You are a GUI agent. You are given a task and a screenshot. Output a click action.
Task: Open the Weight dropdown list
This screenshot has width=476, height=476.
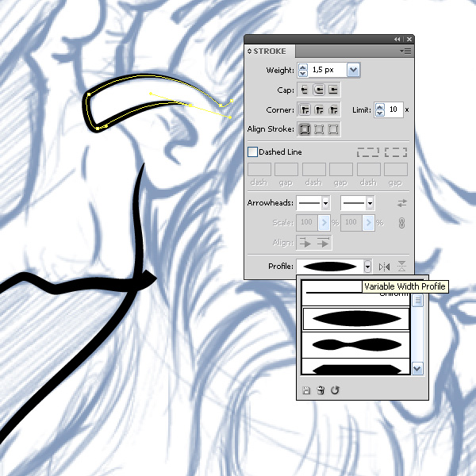pos(353,70)
